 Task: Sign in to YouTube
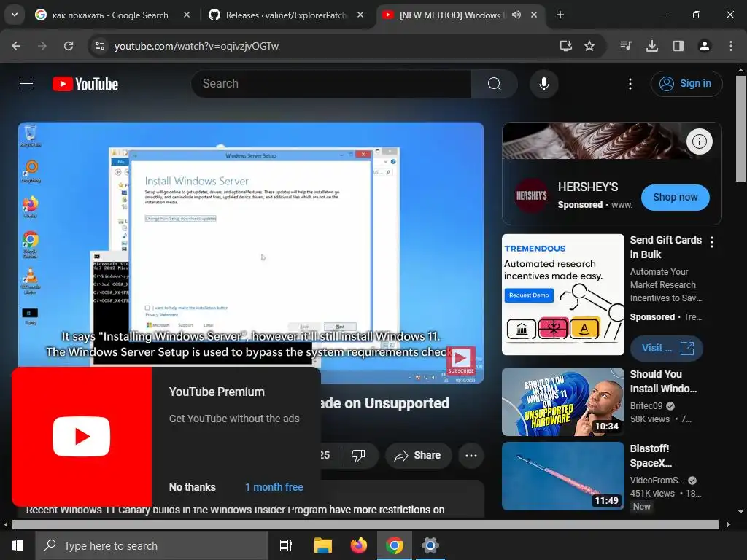pyautogui.click(x=686, y=84)
